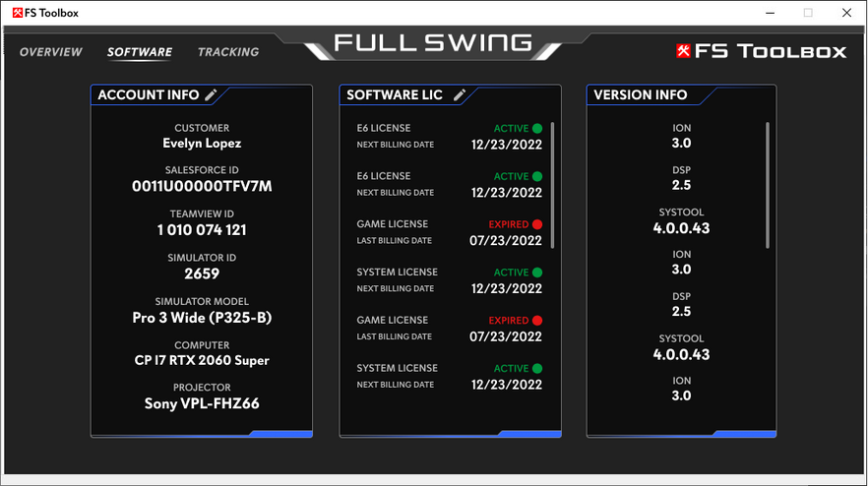Click the Software Lic panel scrollbar
Image resolution: width=868 pixels, height=486 pixels.
click(552, 185)
